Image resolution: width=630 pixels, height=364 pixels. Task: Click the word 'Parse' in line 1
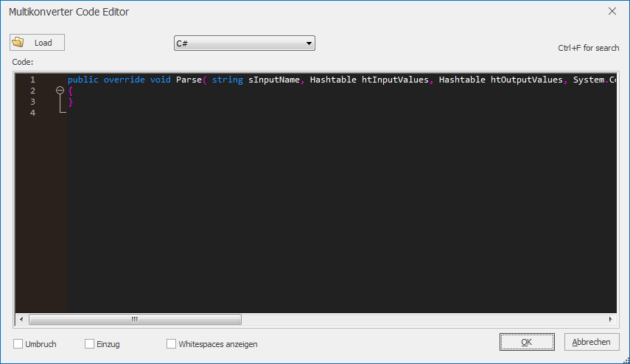click(x=189, y=80)
